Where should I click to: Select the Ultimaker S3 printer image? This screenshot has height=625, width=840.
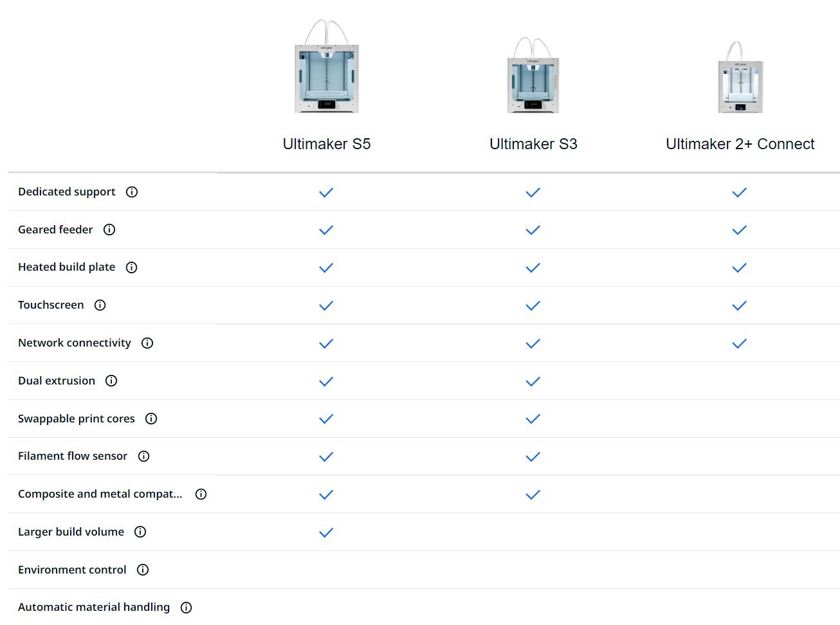tap(533, 76)
